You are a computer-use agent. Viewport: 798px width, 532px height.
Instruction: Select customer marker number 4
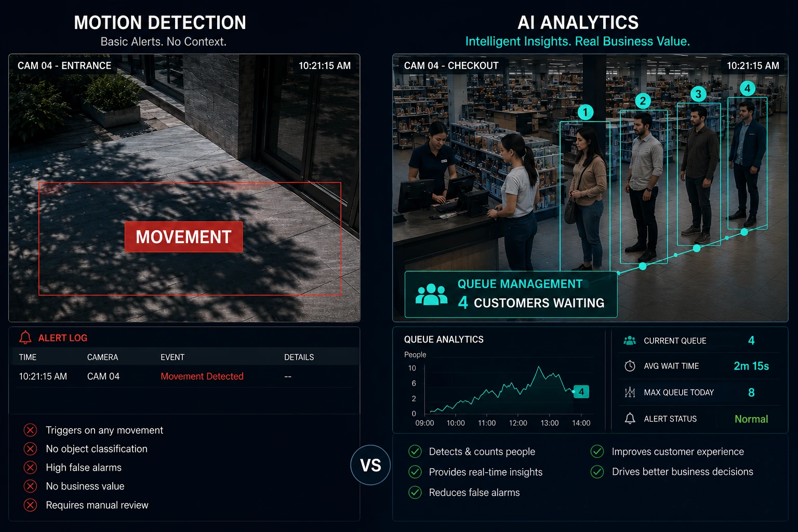pos(747,88)
